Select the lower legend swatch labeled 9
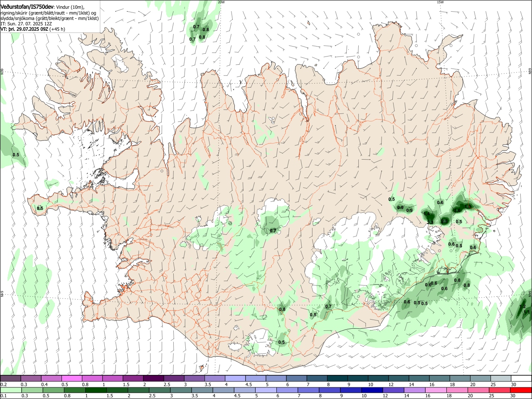 tap(350, 390)
